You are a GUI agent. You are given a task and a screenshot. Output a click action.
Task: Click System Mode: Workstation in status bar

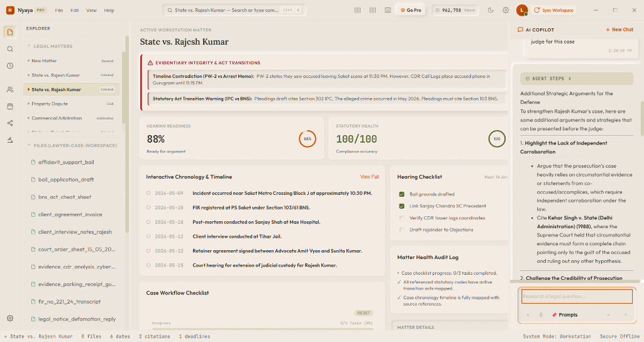coord(557,336)
